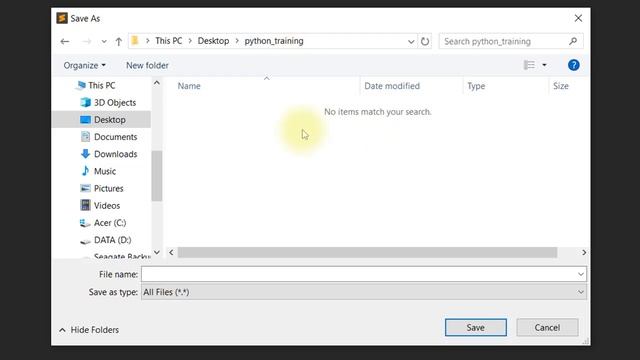The height and width of the screenshot is (360, 640).
Task: Click the folder icon in address bar
Action: (135, 40)
